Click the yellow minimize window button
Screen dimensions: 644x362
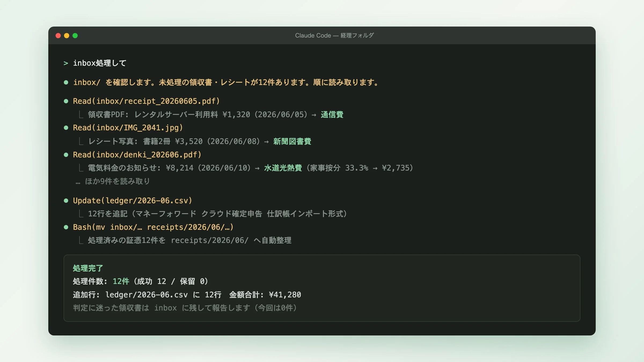67,36
